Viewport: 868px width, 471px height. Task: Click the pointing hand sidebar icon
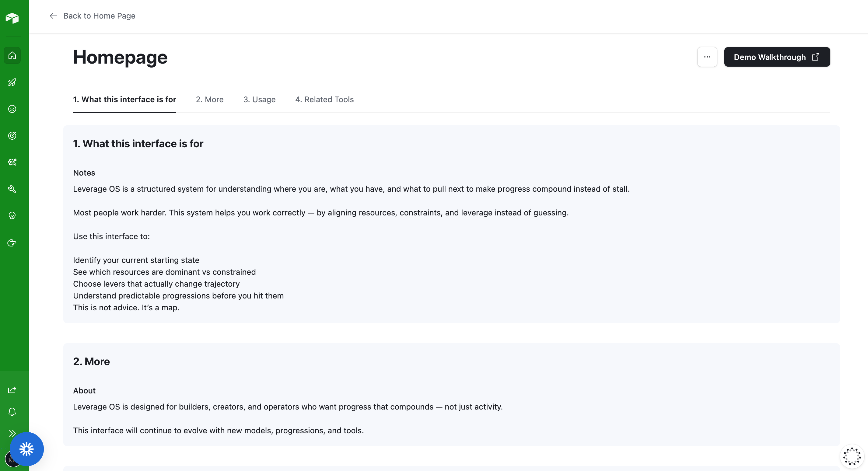click(12, 242)
